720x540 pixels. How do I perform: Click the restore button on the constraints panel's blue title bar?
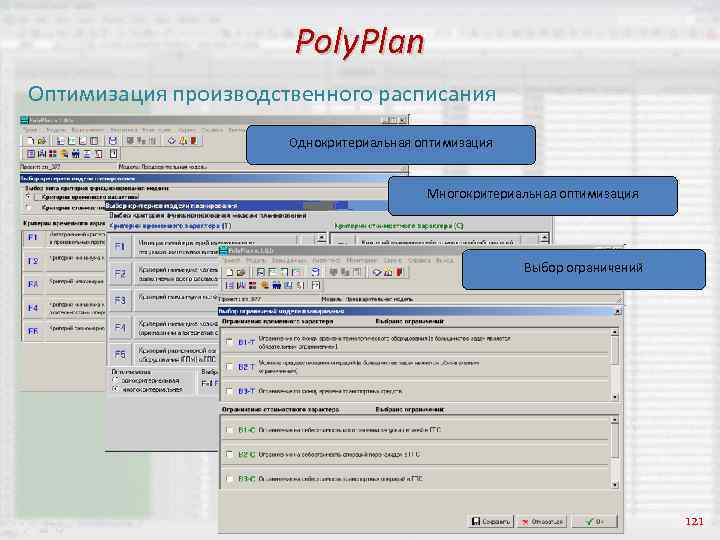[x=618, y=312]
